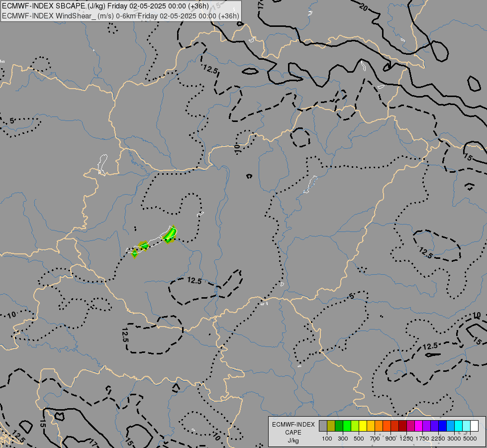Click the WindShear 0-6km title line
487x448 pixels.
click(x=120, y=16)
